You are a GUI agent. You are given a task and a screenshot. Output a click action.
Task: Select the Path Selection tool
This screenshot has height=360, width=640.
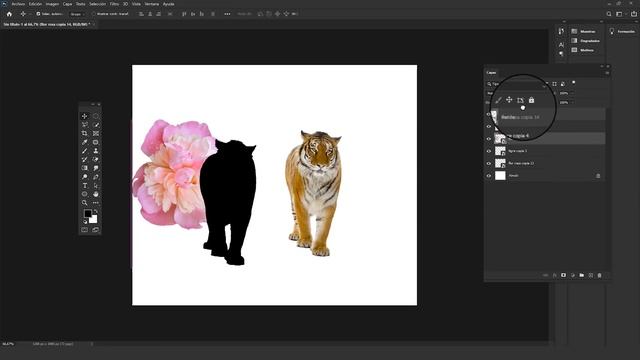pos(96,186)
